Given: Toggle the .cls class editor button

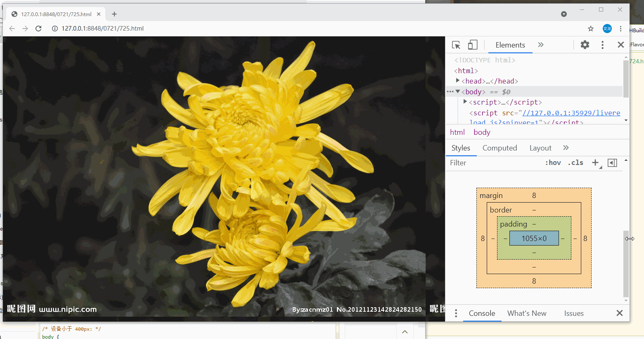Looking at the screenshot, I should pos(575,163).
